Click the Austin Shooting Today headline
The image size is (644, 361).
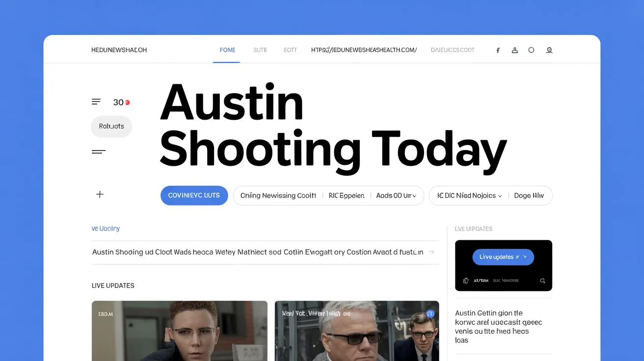click(x=333, y=129)
